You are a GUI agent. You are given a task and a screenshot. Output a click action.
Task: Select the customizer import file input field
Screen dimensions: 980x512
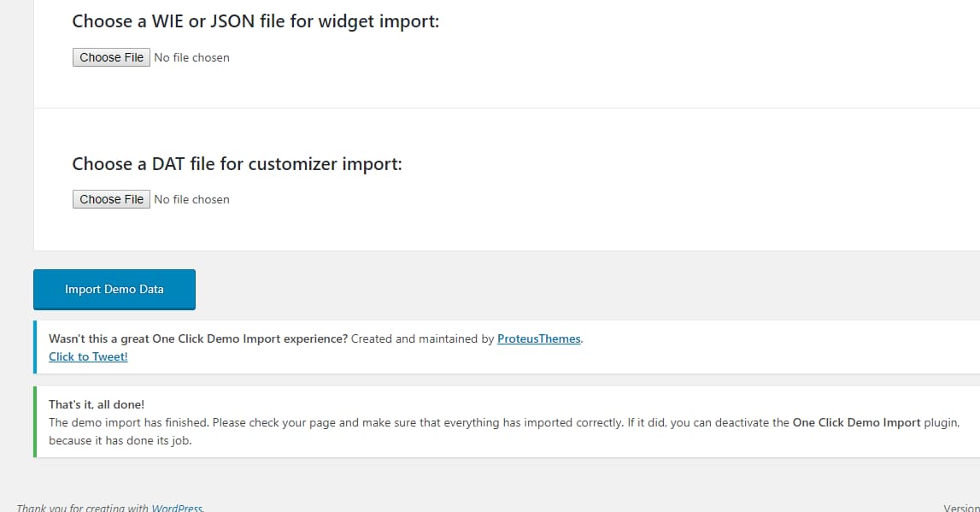151,199
